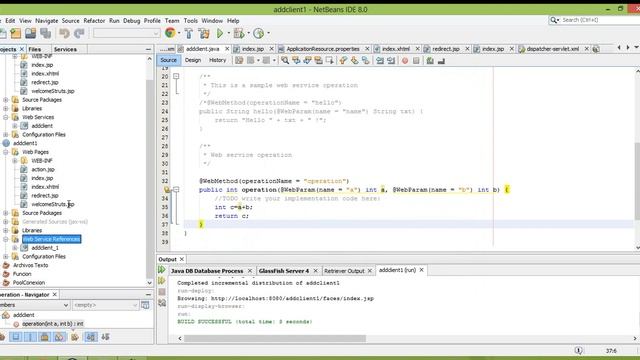Click the Shift Line Right icon
Image resolution: width=640 pixels, height=360 pixels.
click(x=391, y=61)
